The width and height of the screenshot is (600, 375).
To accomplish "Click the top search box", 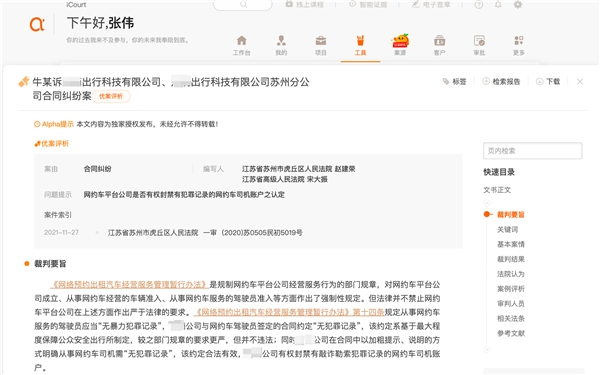I will coord(243,5).
